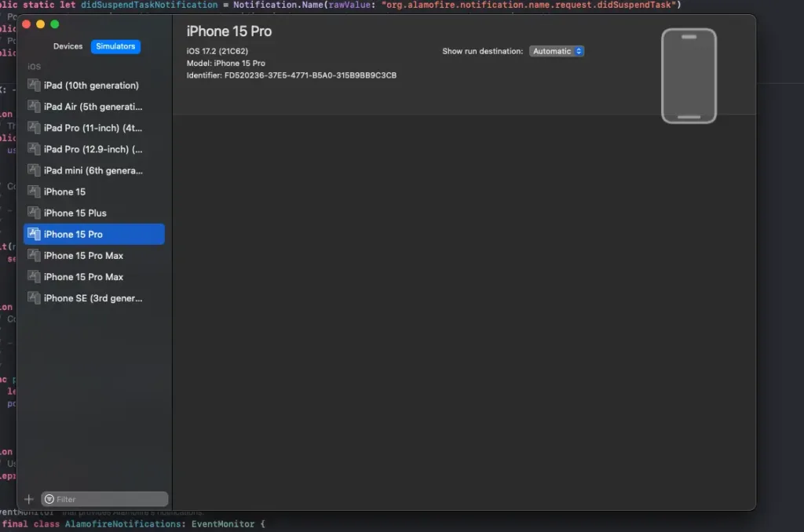804x532 pixels.
Task: Click the iOS 17.2 (21C62) version text
Action: point(217,51)
